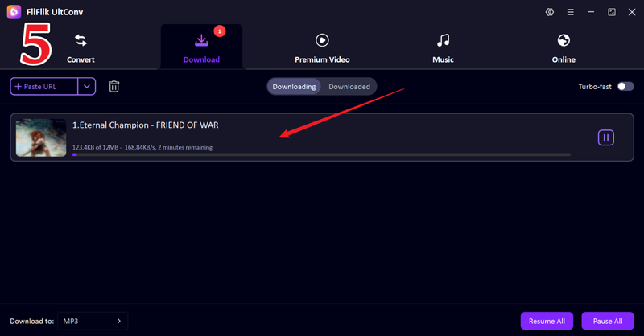Screen dimensions: 644x336
Task: Minimize the UltConv window
Action: 591,12
